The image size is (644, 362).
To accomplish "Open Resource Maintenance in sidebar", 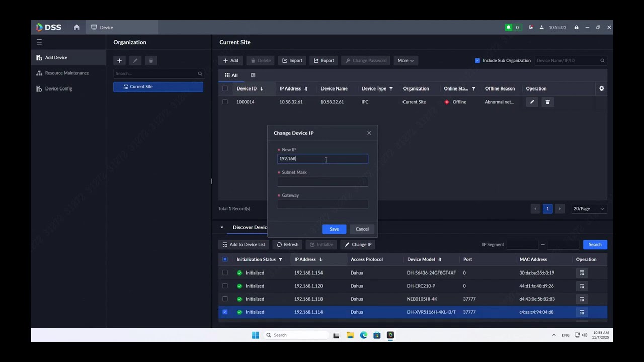I will click(68, 73).
